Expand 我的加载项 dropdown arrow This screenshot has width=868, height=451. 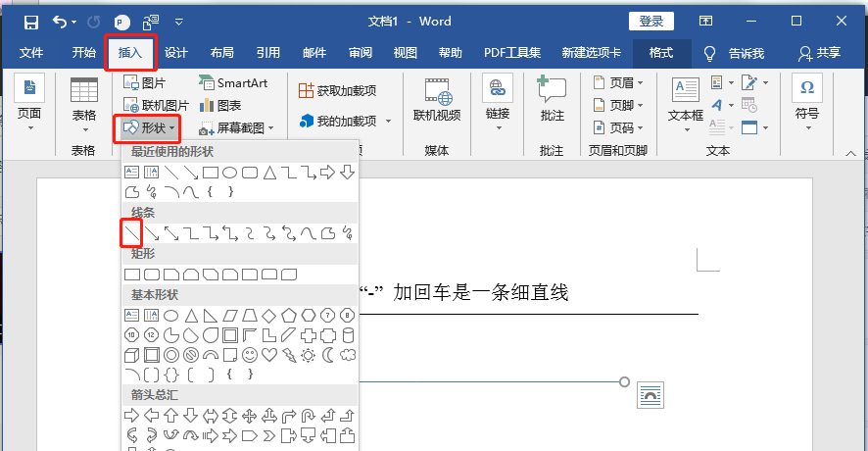(x=388, y=122)
